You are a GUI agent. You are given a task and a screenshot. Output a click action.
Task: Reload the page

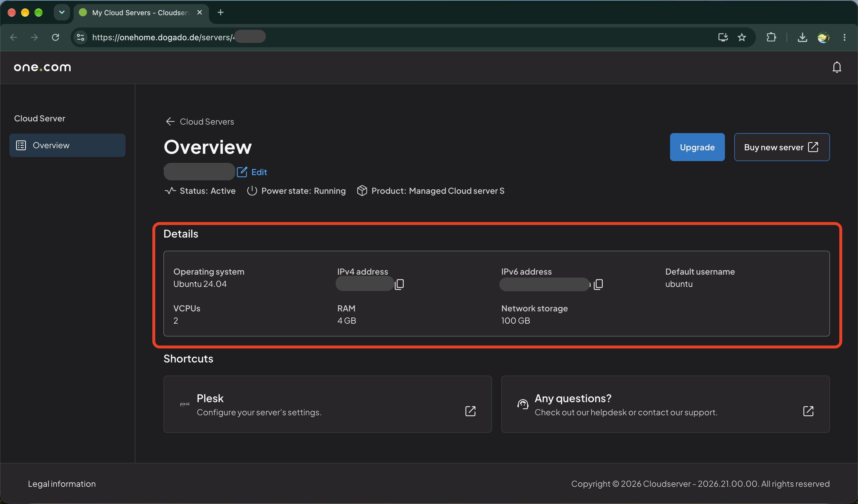(55, 37)
